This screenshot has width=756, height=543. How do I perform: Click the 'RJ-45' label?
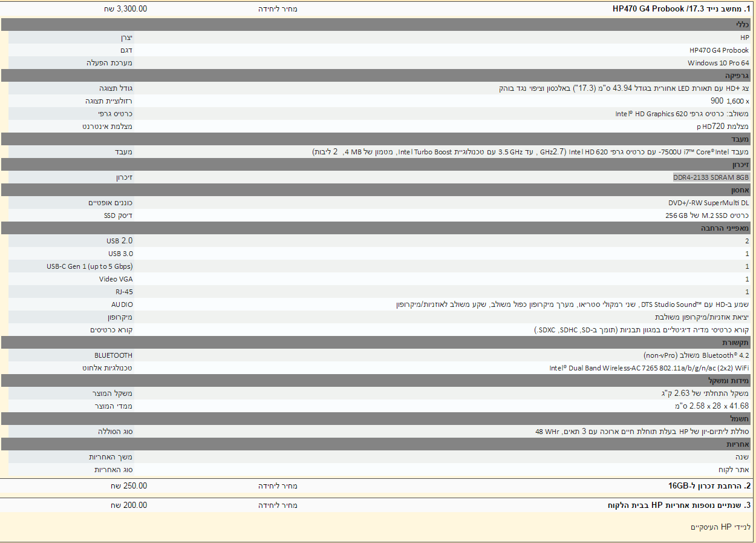[124, 292]
